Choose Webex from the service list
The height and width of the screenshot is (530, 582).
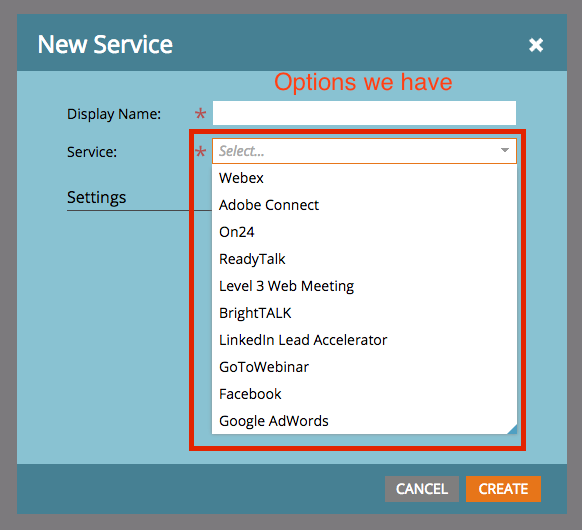coord(364,178)
